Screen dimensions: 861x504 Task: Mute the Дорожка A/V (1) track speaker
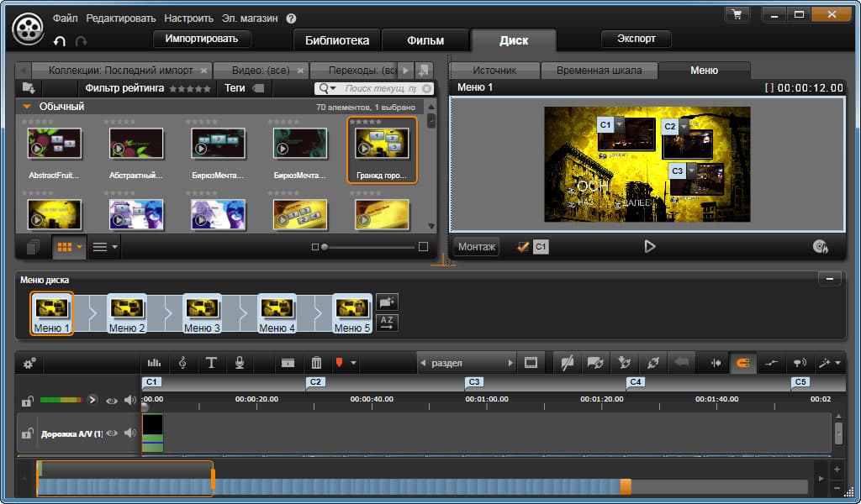129,433
